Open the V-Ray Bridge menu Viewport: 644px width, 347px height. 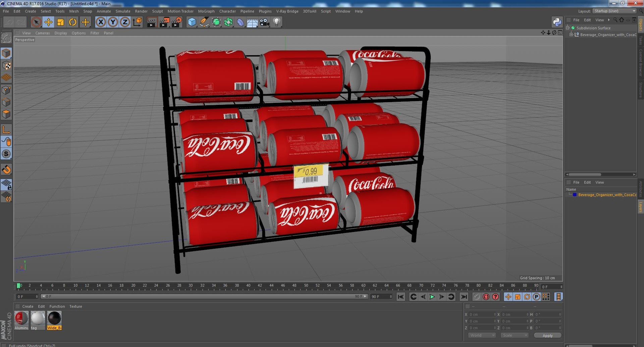coord(287,11)
